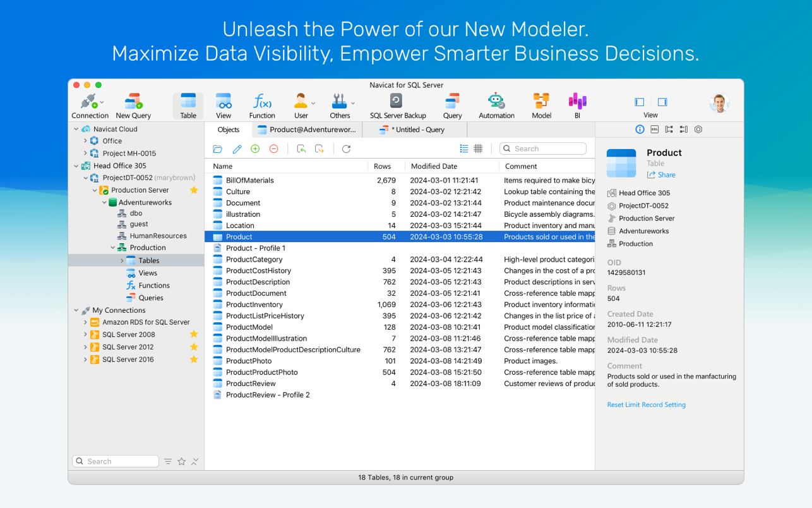Open SQL Server Backup
Image resolution: width=812 pixels, height=508 pixels.
[398, 106]
